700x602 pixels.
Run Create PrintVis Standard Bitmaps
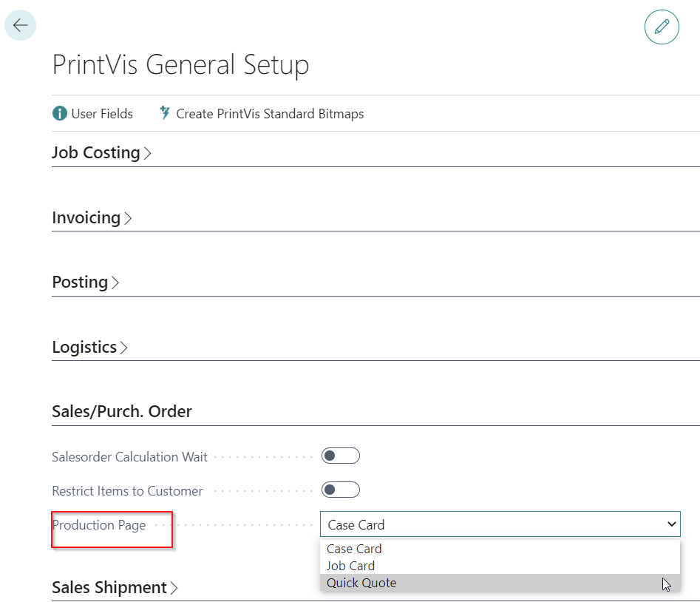[x=262, y=114]
